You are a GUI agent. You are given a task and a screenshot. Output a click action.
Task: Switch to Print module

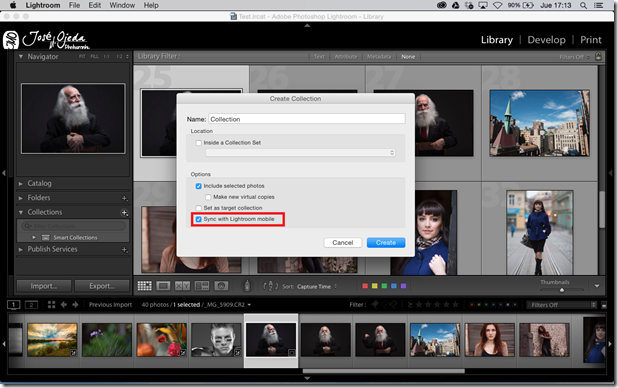click(590, 40)
